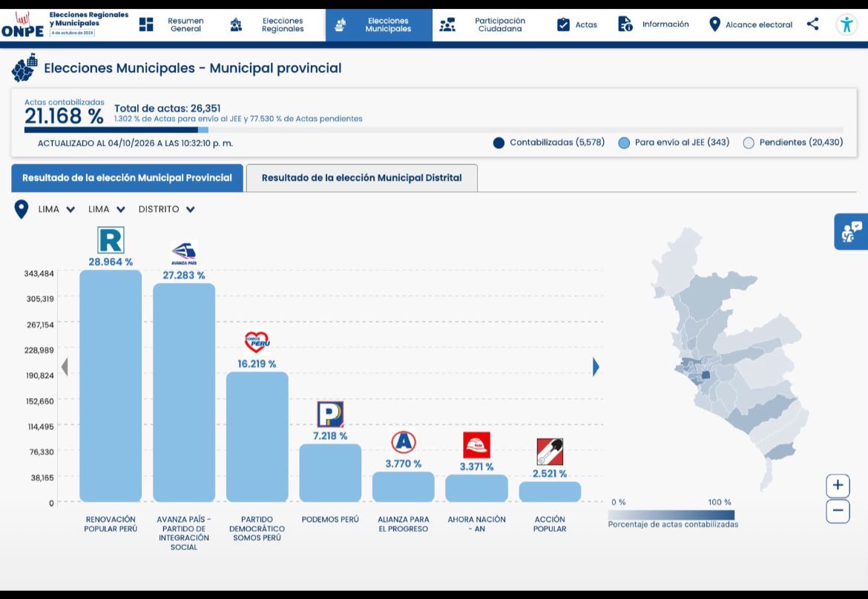The width and height of the screenshot is (868, 599).
Task: Click the Alcance electoral pin icon
Action: tap(714, 24)
